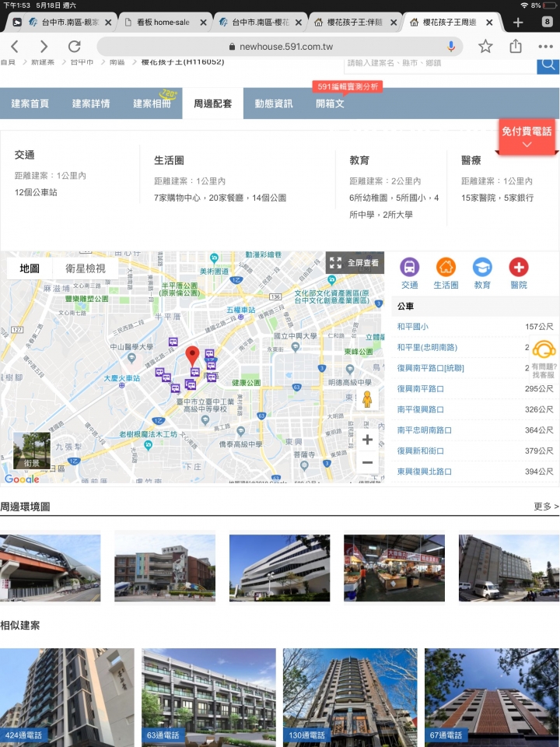Open similar project with 67通電話
Image resolution: width=560 pixels, height=747 pixels.
click(x=492, y=697)
